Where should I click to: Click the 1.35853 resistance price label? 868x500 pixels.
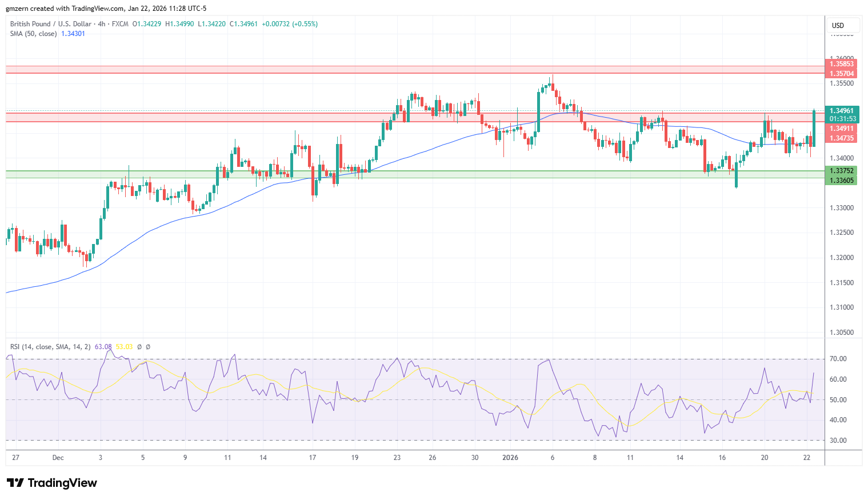pos(842,64)
